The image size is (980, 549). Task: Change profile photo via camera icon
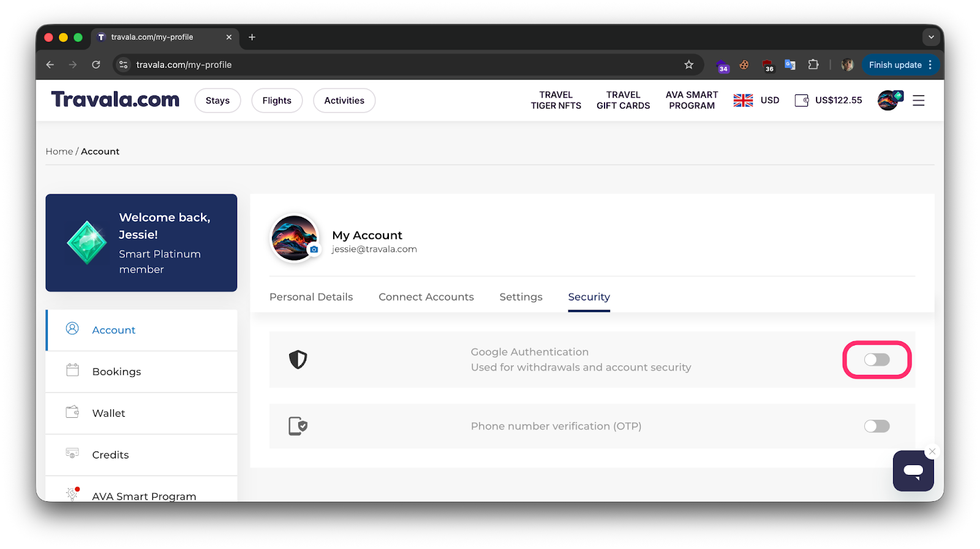click(x=314, y=249)
